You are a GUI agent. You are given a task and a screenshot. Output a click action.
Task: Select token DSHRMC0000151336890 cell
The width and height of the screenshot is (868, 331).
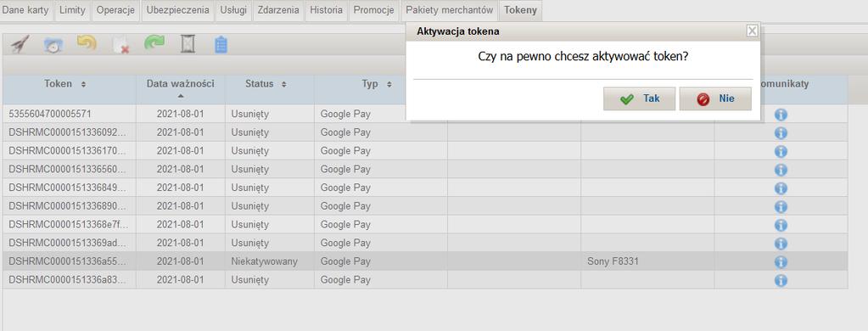(70, 206)
